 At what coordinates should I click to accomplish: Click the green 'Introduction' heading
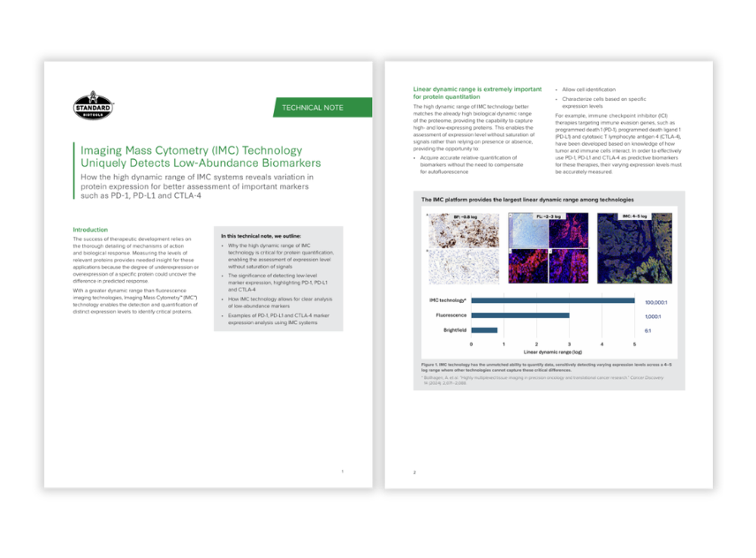[90, 230]
